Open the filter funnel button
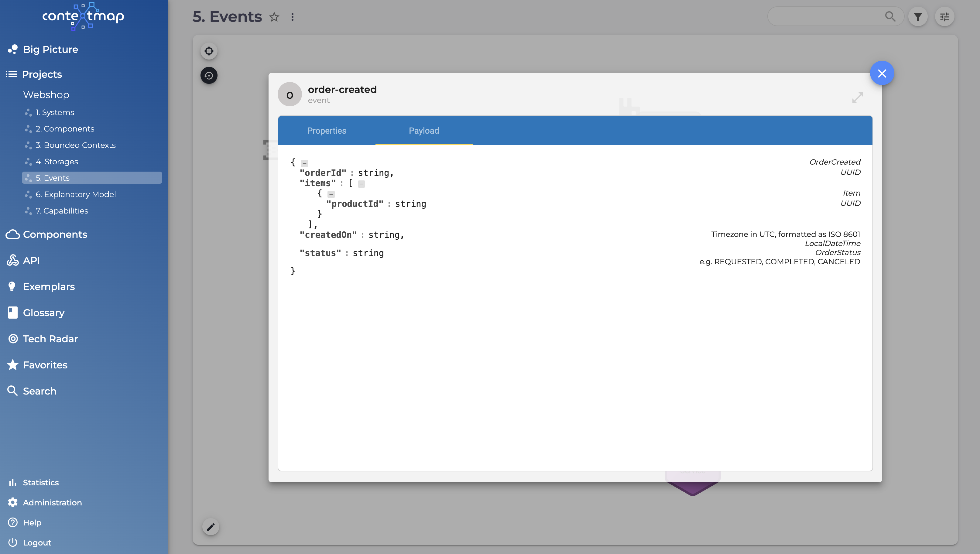 point(918,17)
